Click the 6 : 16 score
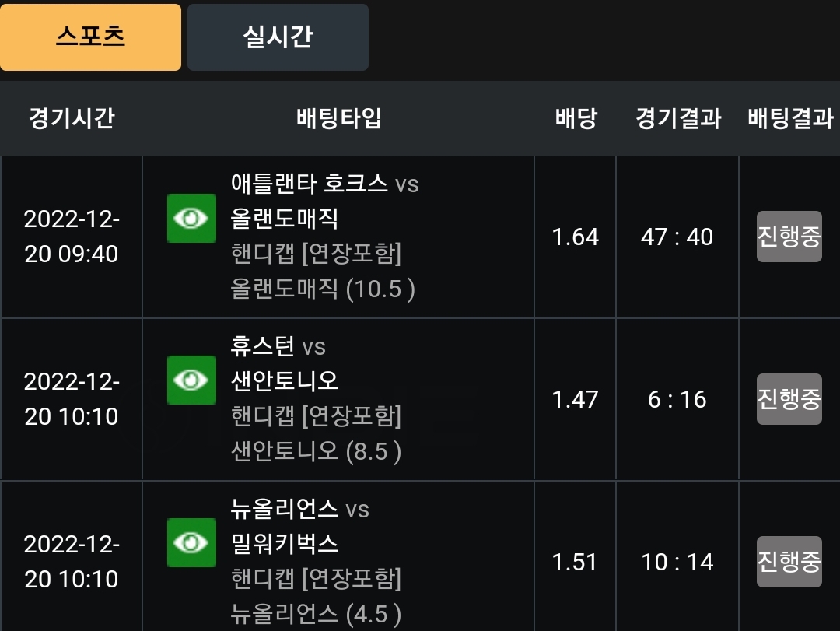The width and height of the screenshot is (840, 631). click(x=677, y=399)
